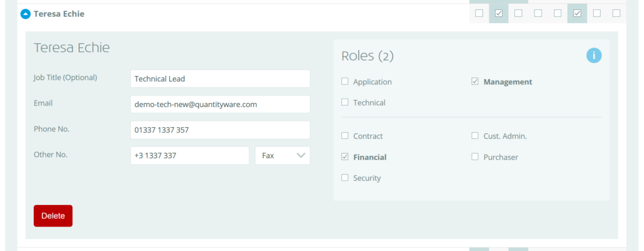
Task: Edit the Email address field
Action: click(220, 104)
